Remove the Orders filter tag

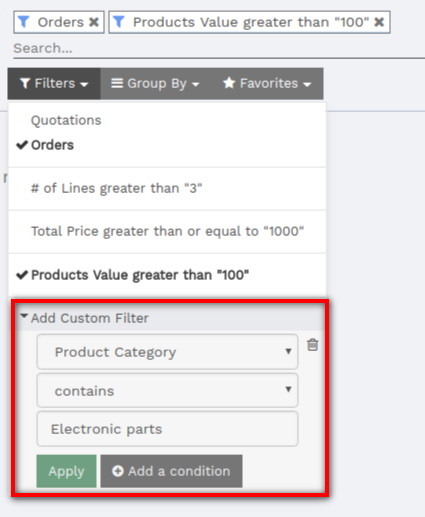94,22
